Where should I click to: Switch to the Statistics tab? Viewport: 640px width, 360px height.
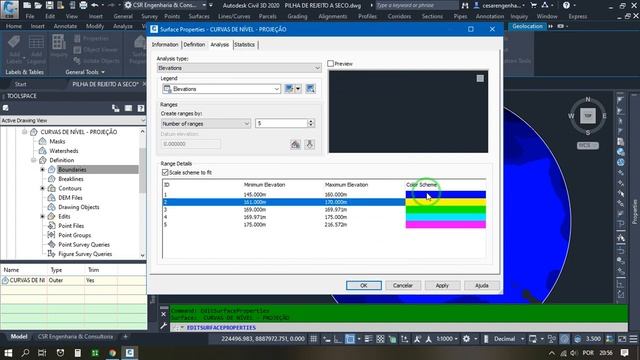(244, 44)
